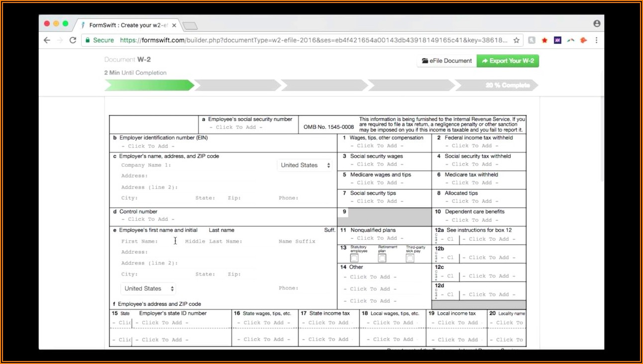Click the Allocated tips field
The width and height of the screenshot is (643, 364).
pyautogui.click(x=472, y=201)
